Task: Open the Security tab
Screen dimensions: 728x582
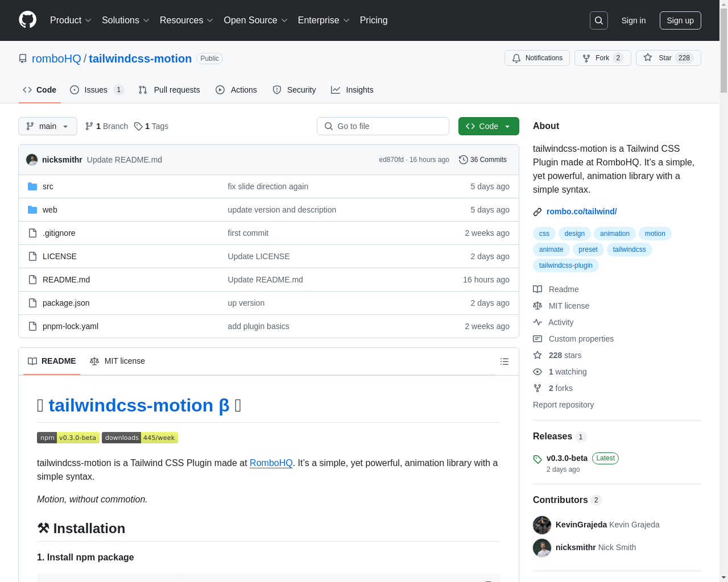Action: 294,90
